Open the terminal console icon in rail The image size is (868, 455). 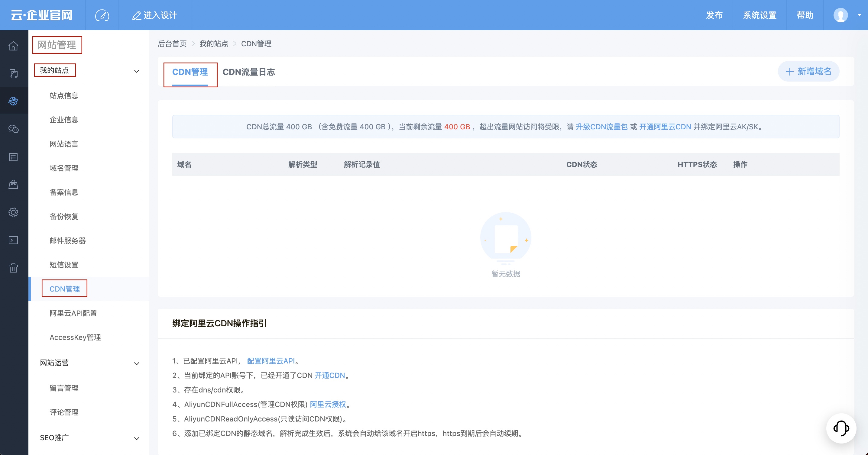tap(14, 240)
